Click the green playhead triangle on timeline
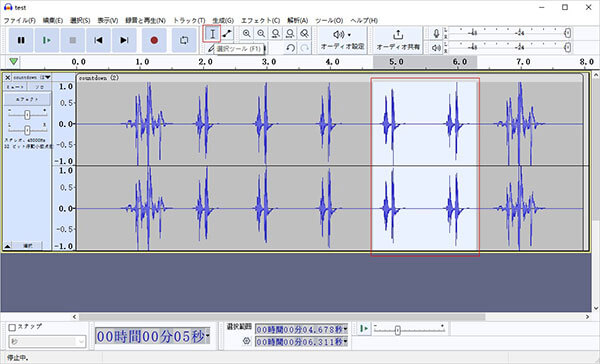 (x=14, y=62)
